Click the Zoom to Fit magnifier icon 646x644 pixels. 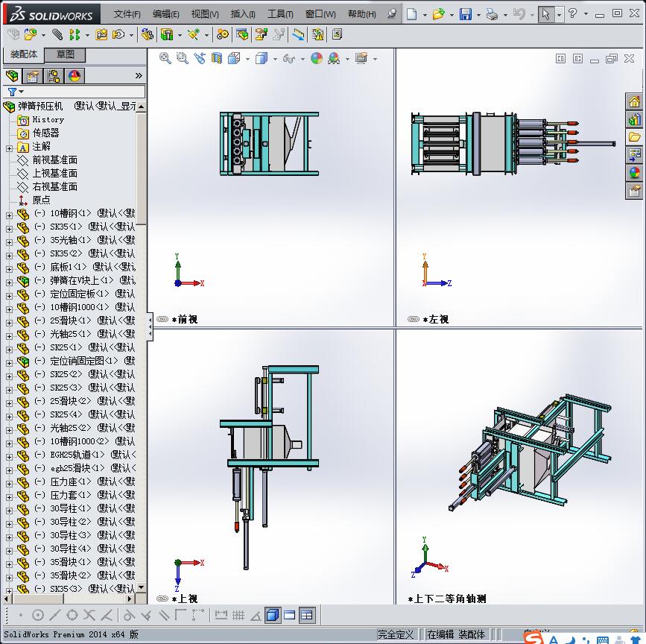point(165,58)
